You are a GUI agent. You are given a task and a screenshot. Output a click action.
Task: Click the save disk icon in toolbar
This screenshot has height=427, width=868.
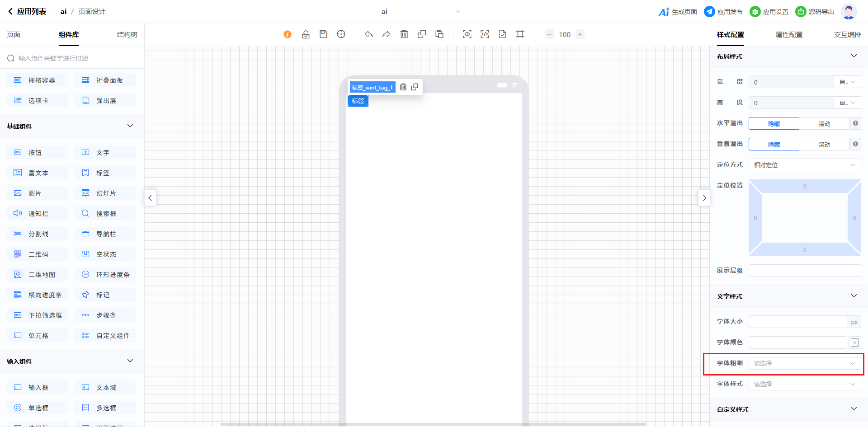tap(323, 34)
